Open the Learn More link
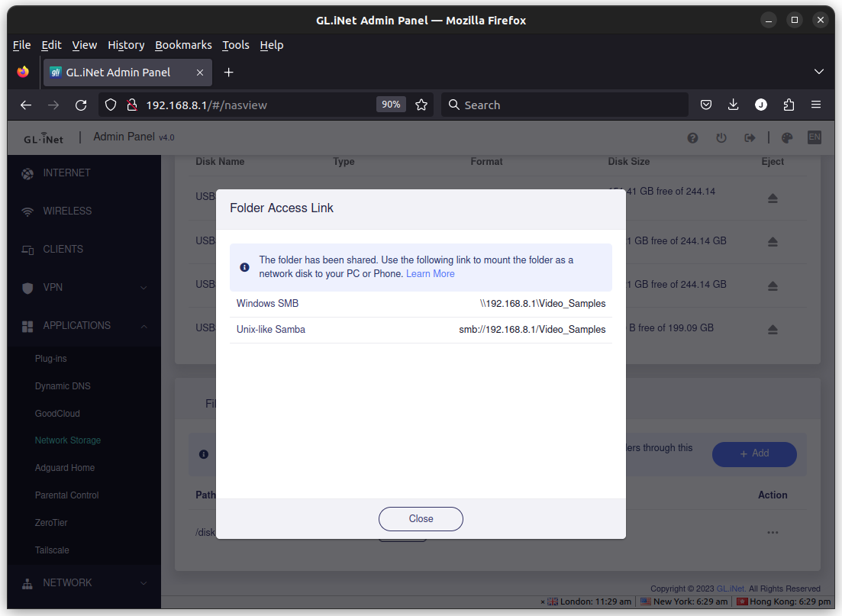Image resolution: width=842 pixels, height=616 pixels. pyautogui.click(x=430, y=274)
